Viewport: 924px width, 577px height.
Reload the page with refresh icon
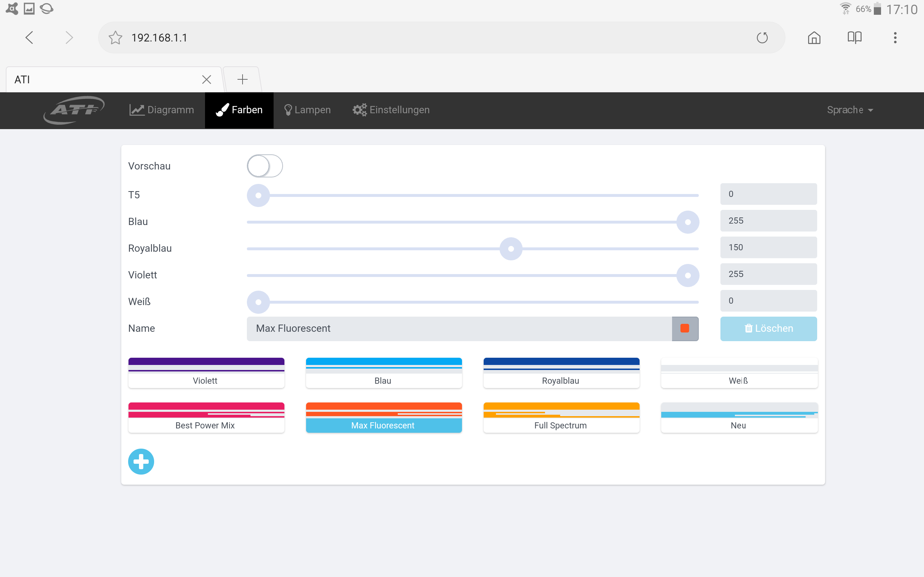click(762, 38)
